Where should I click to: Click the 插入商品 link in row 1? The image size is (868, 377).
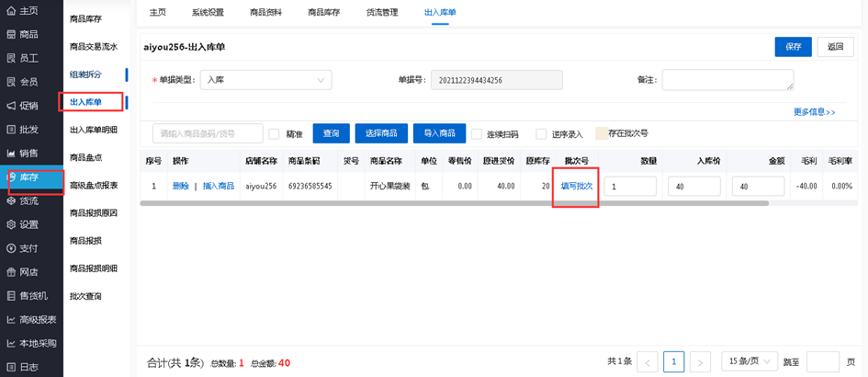tap(218, 187)
